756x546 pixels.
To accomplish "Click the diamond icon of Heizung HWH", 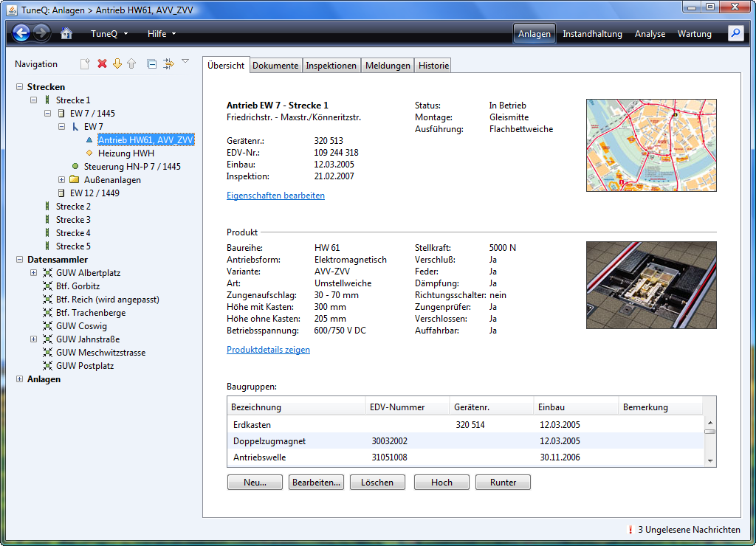I will pos(89,153).
